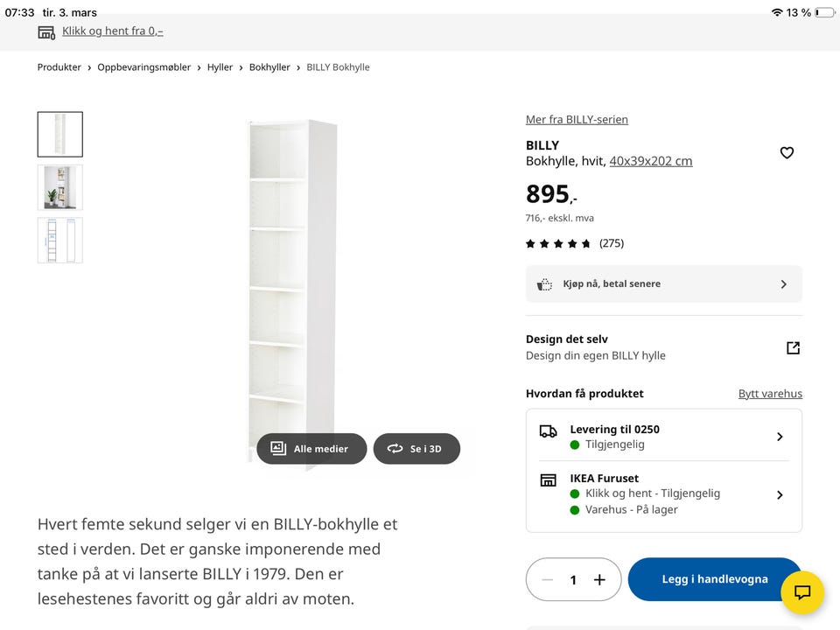Screen dimensions: 840x630
Task: Expand Levering til 0250 delivery options
Action: pos(780,436)
